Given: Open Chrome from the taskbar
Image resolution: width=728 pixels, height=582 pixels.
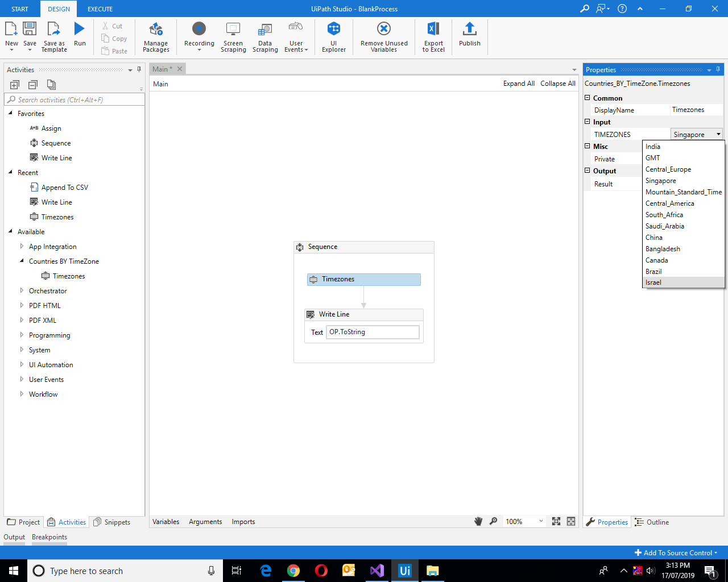Looking at the screenshot, I should click(293, 571).
